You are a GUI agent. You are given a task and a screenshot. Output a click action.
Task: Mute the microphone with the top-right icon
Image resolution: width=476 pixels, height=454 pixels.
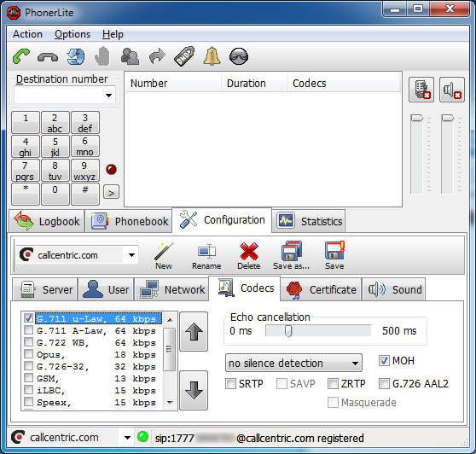[421, 90]
